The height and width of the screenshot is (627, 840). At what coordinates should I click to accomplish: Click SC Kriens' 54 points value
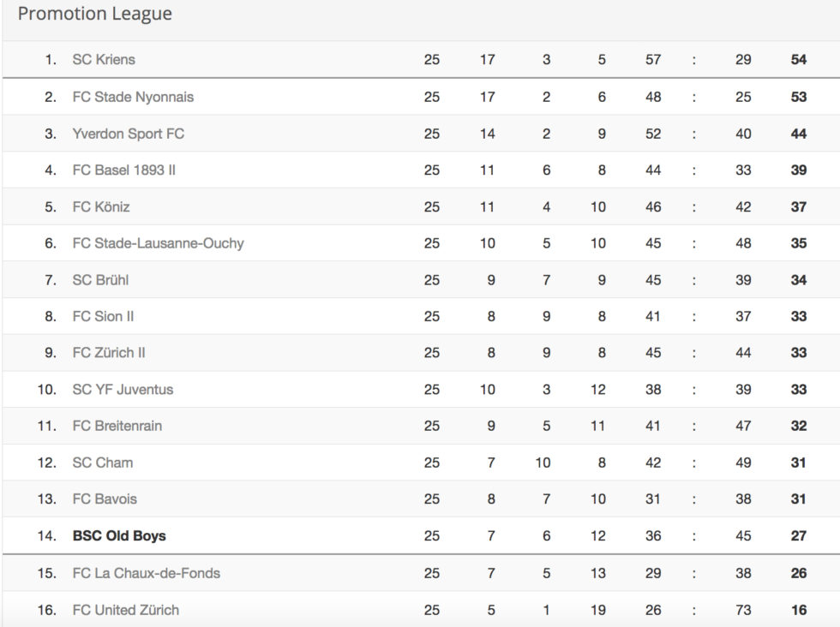pos(798,59)
